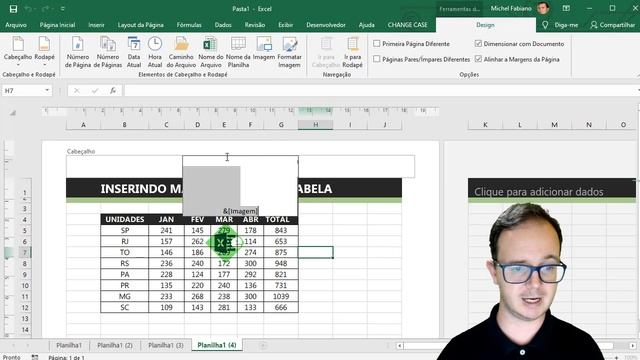
Task: Enable Páginas Pares/Ímpares Diferentes checkbox
Action: (377, 59)
